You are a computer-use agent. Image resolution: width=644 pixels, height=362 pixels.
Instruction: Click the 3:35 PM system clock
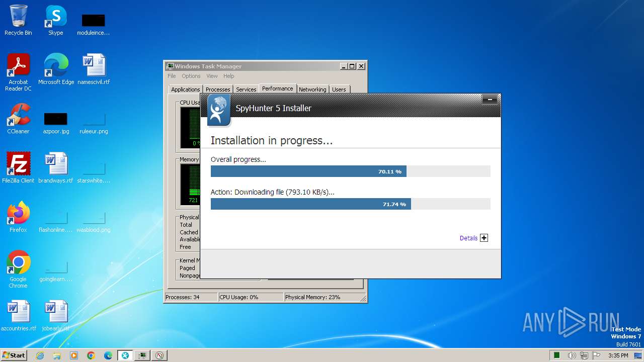(618, 355)
